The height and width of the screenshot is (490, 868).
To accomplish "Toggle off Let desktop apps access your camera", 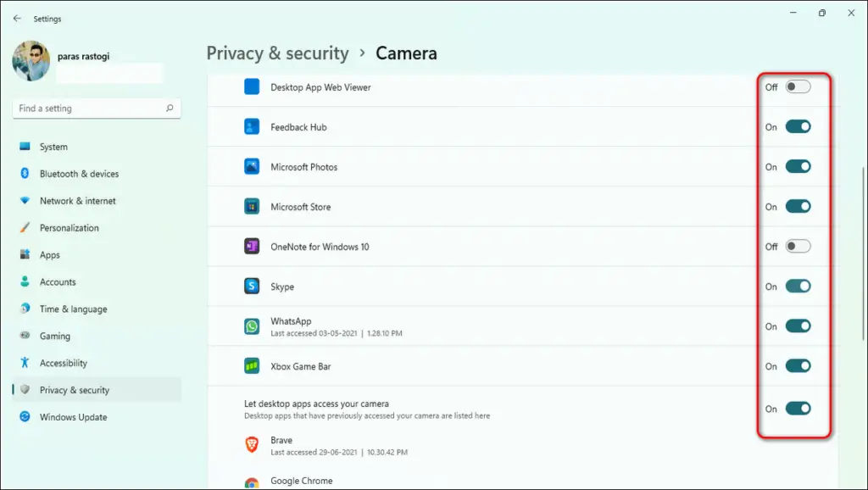I will coord(798,408).
